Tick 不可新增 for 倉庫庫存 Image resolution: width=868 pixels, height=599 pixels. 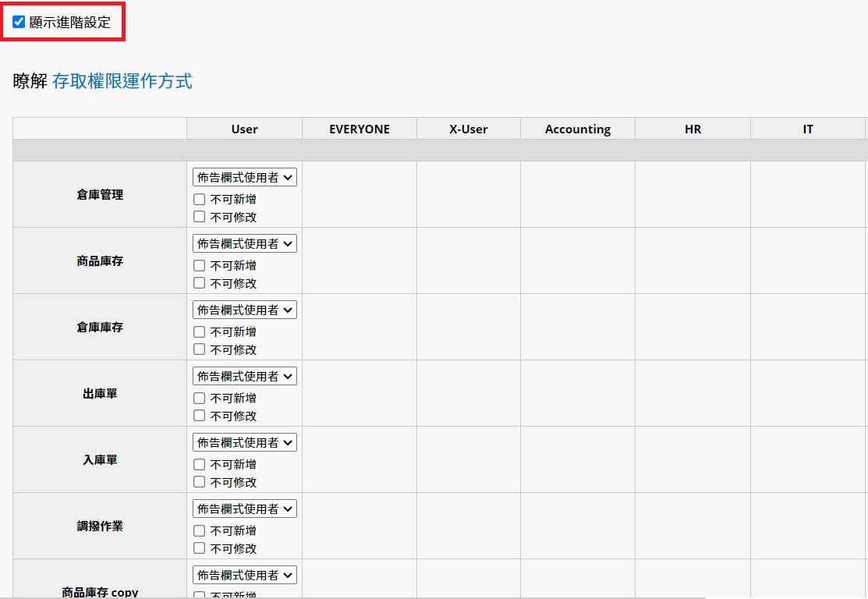pyautogui.click(x=200, y=332)
